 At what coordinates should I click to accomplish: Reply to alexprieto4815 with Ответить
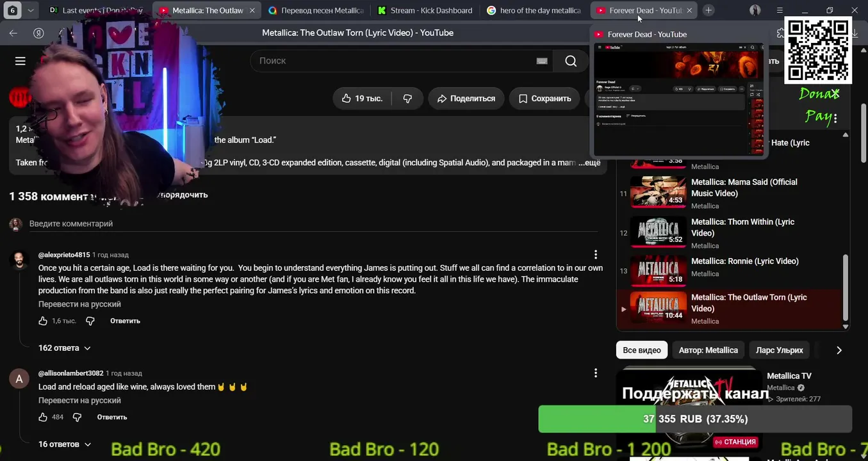coord(125,321)
